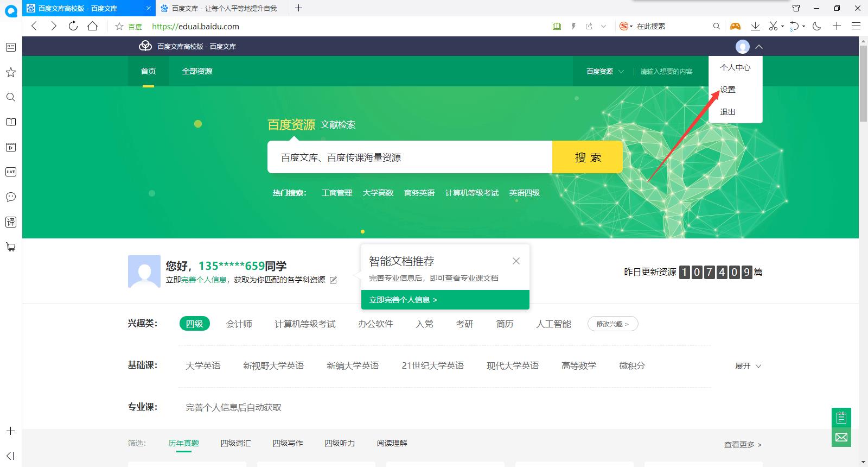
Task: Click the magnifier icon in browser search box
Action: click(x=717, y=26)
